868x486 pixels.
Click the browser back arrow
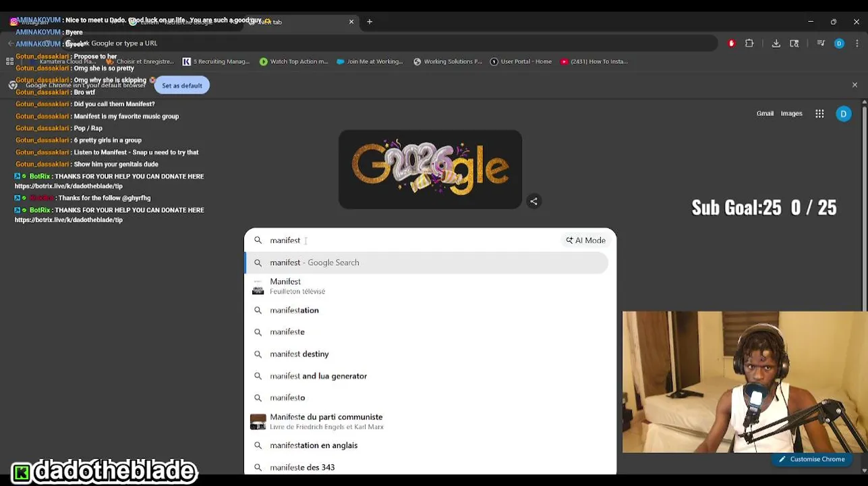click(11, 43)
